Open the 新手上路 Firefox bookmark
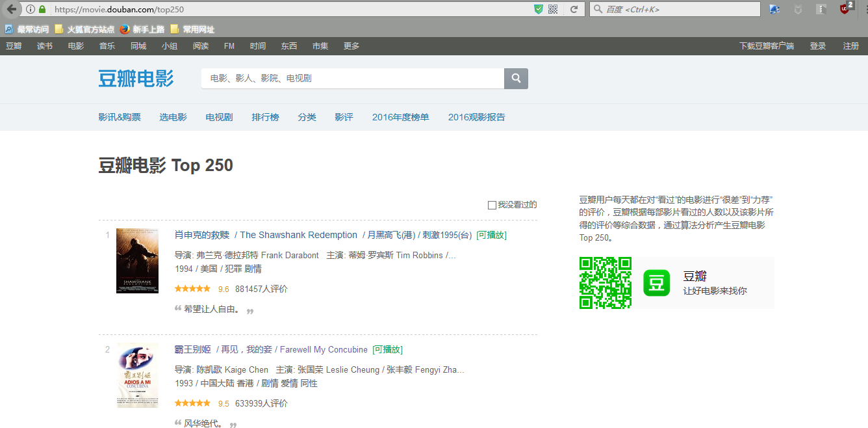 pos(142,29)
